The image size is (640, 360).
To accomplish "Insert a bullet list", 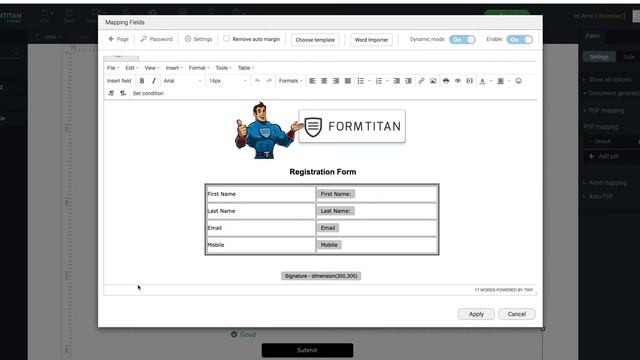I will pyautogui.click(x=361, y=81).
